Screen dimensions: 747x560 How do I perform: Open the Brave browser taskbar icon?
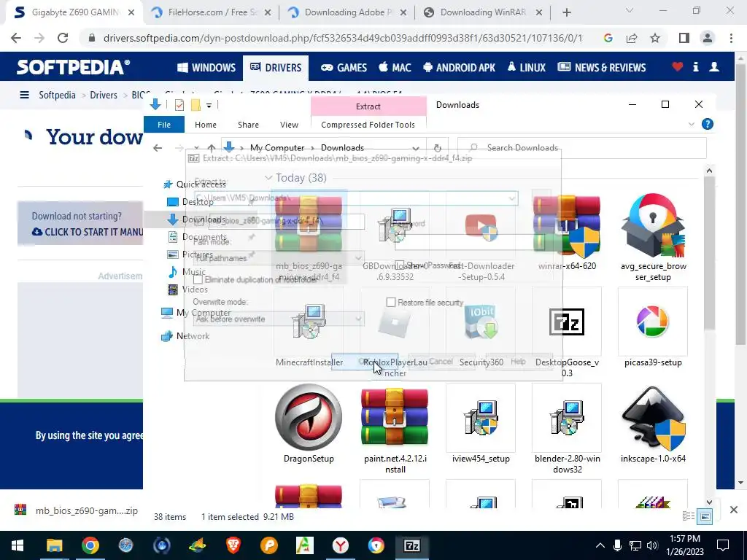tap(233, 545)
